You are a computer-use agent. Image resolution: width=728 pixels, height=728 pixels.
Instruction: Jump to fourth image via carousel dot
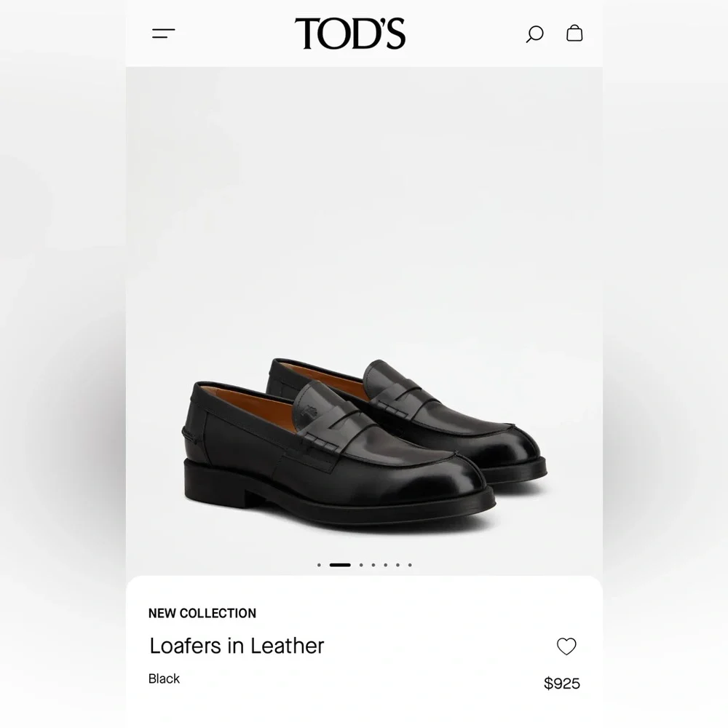(373, 565)
